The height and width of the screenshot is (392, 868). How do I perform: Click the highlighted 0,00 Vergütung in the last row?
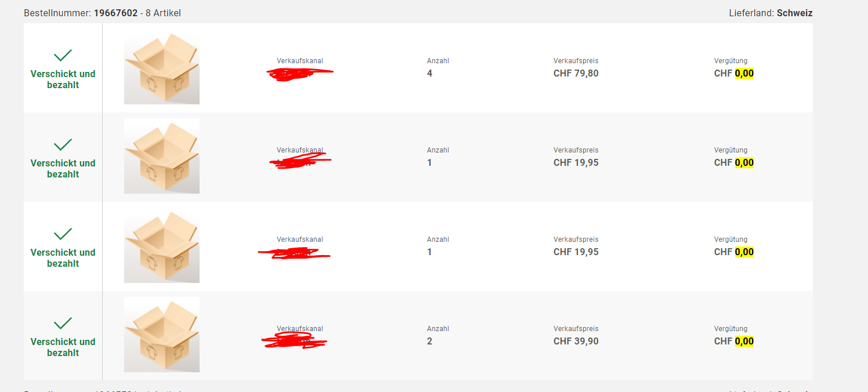pyautogui.click(x=744, y=342)
